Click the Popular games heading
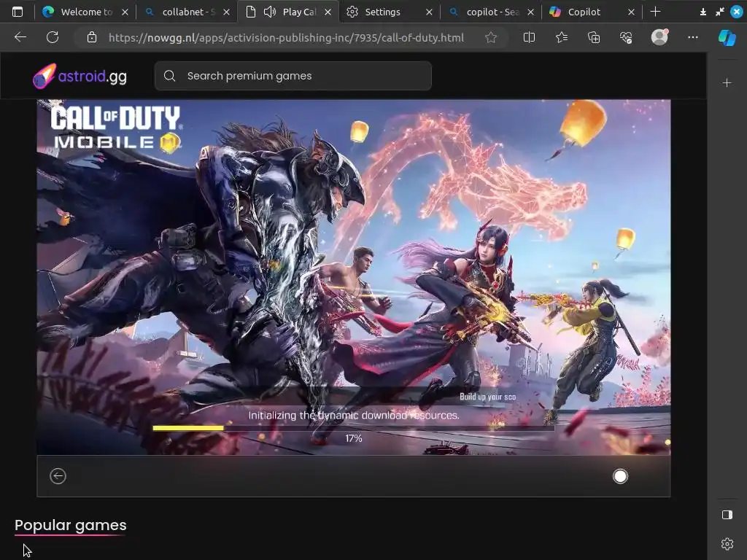 (71, 525)
